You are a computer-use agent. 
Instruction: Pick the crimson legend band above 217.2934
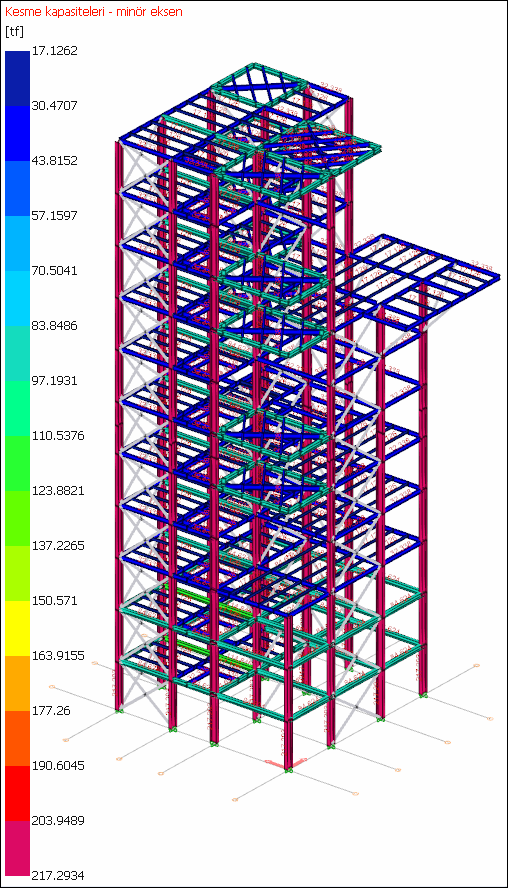click(x=17, y=848)
